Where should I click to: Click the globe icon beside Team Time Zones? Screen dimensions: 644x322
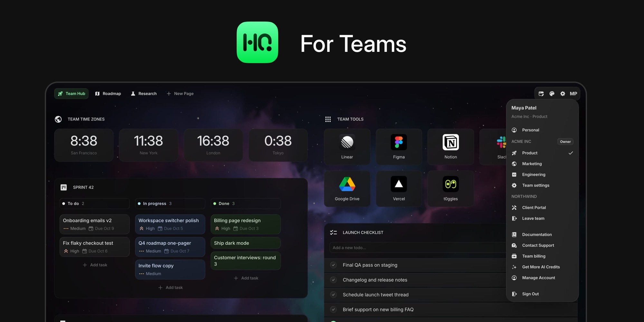click(x=58, y=119)
